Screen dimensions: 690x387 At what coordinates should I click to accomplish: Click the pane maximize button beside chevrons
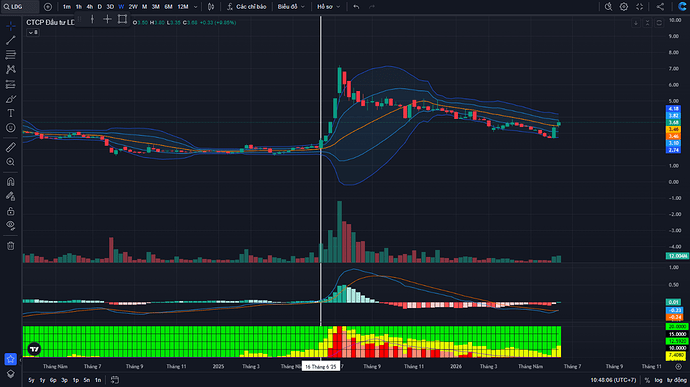click(x=659, y=23)
